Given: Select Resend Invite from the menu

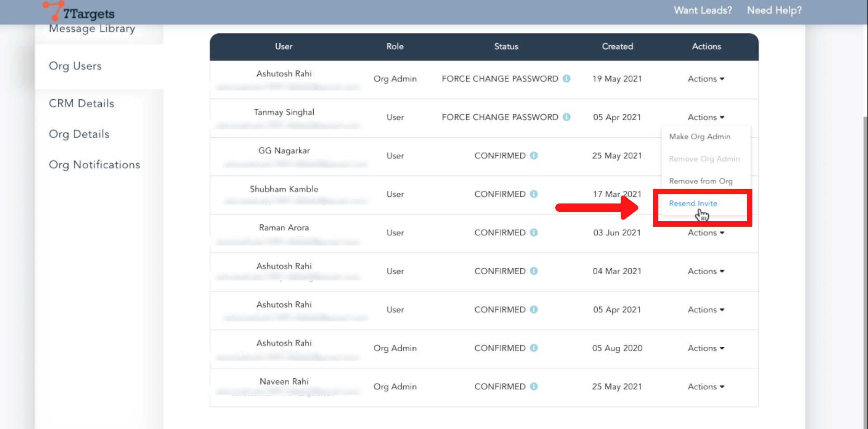Looking at the screenshot, I should click(693, 203).
